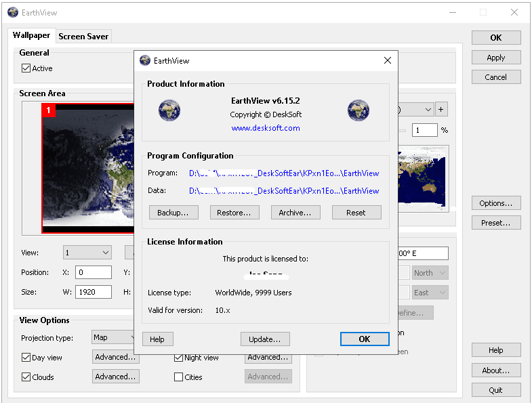532x403 pixels.
Task: Open Advanced settings for Night view
Action: (x=268, y=358)
